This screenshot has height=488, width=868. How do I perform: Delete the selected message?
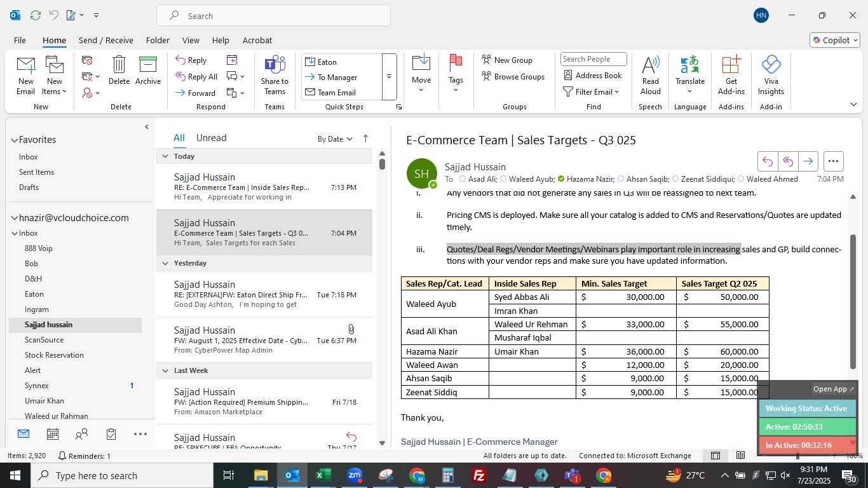(119, 71)
